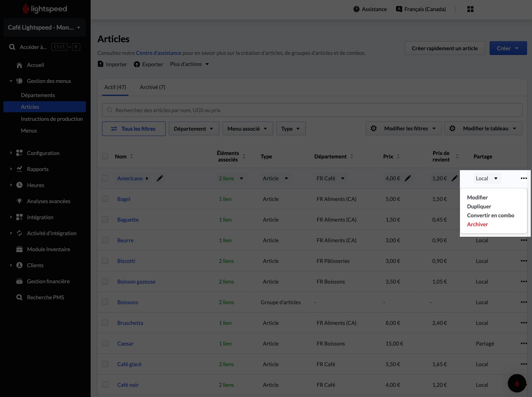Image resolution: width=532 pixels, height=397 pixels.
Task: Choose Dupliquer in the context menu
Action: coord(479,206)
